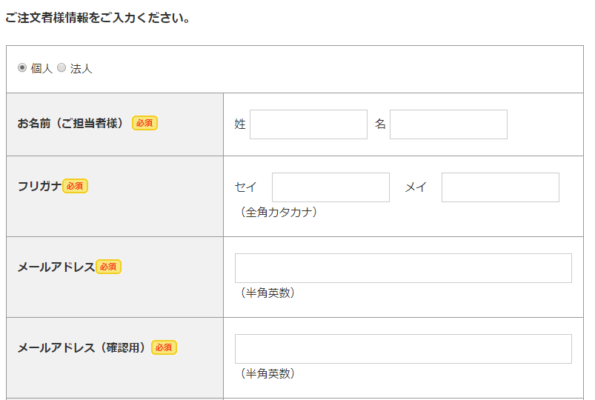595x400 pixels.
Task: Click the メールアドレス（確認用）label
Action: pos(82,348)
